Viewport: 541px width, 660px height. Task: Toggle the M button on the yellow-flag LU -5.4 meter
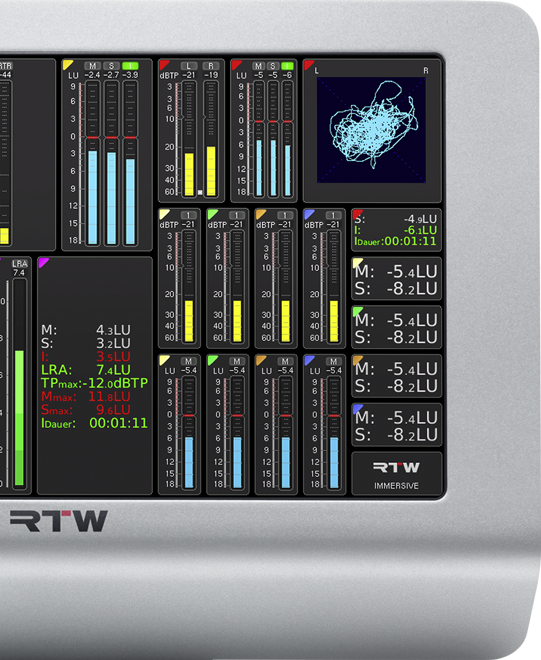pyautogui.click(x=188, y=361)
